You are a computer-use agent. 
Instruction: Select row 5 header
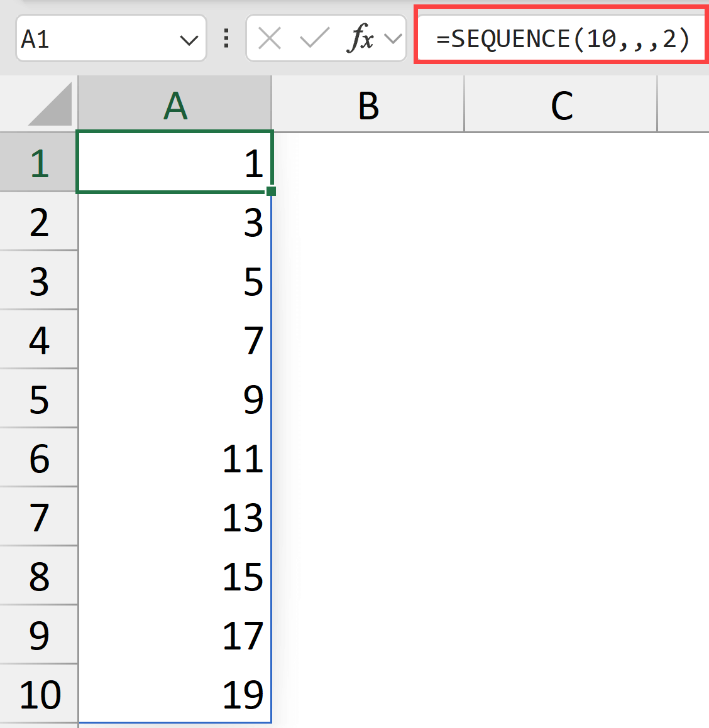38,398
